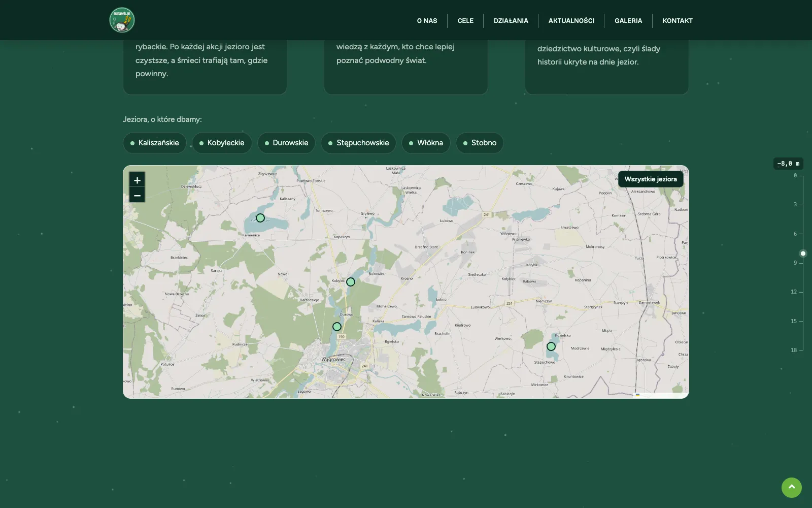812x508 pixels.
Task: Click the 3 mark on depth scale
Action: pos(795,204)
